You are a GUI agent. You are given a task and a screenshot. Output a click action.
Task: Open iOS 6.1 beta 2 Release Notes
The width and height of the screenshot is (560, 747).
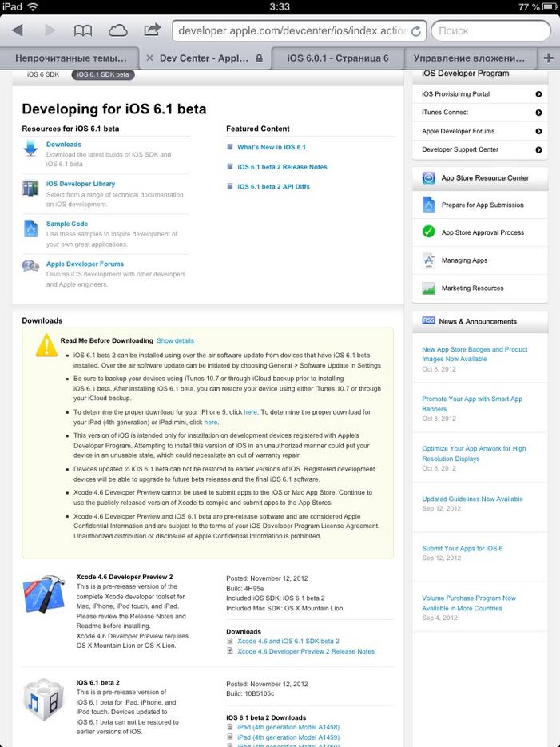point(282,167)
